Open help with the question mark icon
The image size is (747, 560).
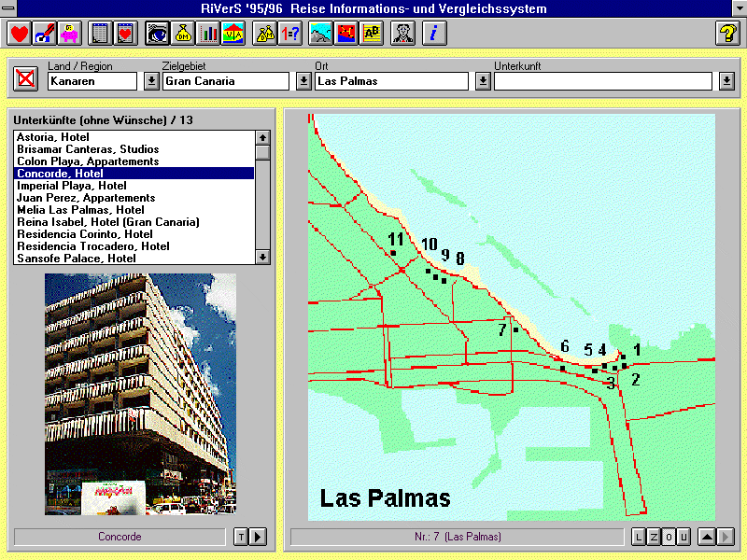coord(727,35)
